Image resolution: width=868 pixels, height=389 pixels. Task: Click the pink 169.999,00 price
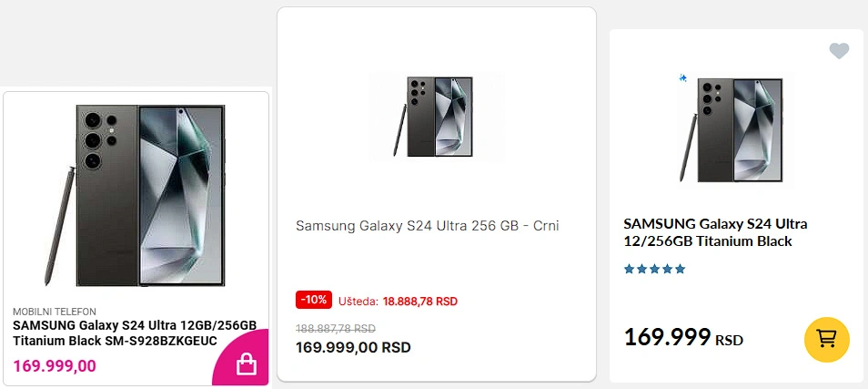[x=55, y=366]
